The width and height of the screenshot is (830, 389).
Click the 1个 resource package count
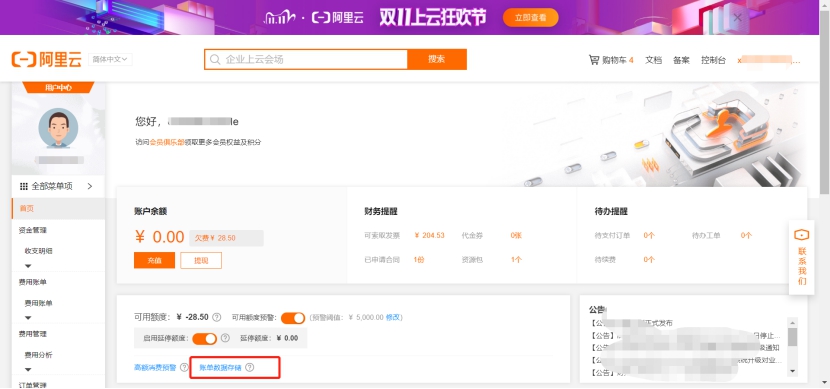[x=516, y=260]
